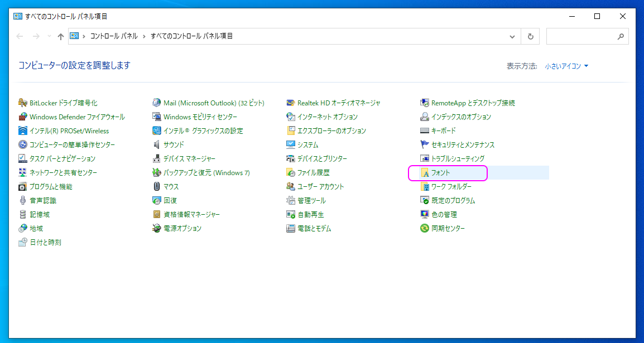Close the Control Panel window
The image size is (644, 343).
(623, 16)
